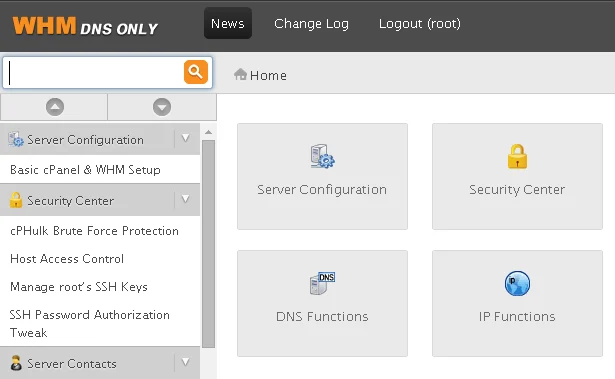615x379 pixels.
Task: Click the collapse-all up arrow icon
Action: point(55,107)
